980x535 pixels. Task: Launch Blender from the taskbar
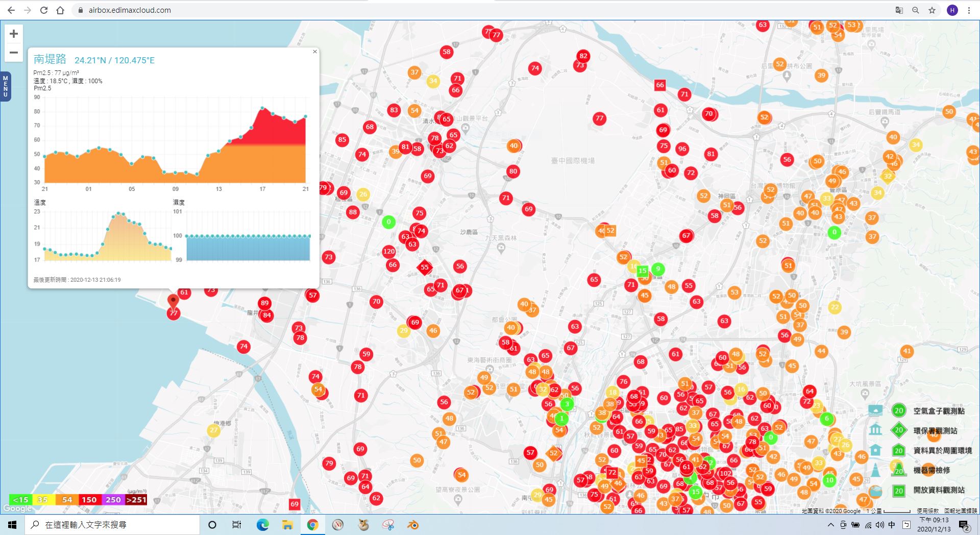[413, 525]
